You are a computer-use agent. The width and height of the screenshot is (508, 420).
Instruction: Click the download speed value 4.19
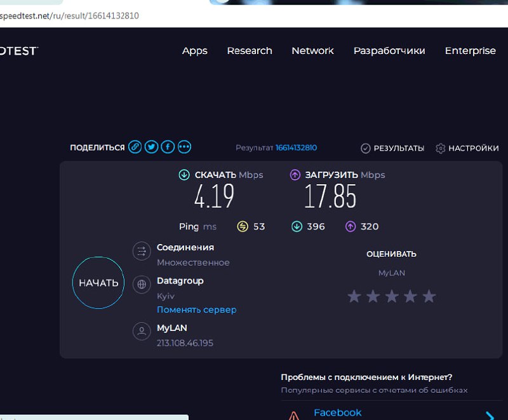(214, 196)
